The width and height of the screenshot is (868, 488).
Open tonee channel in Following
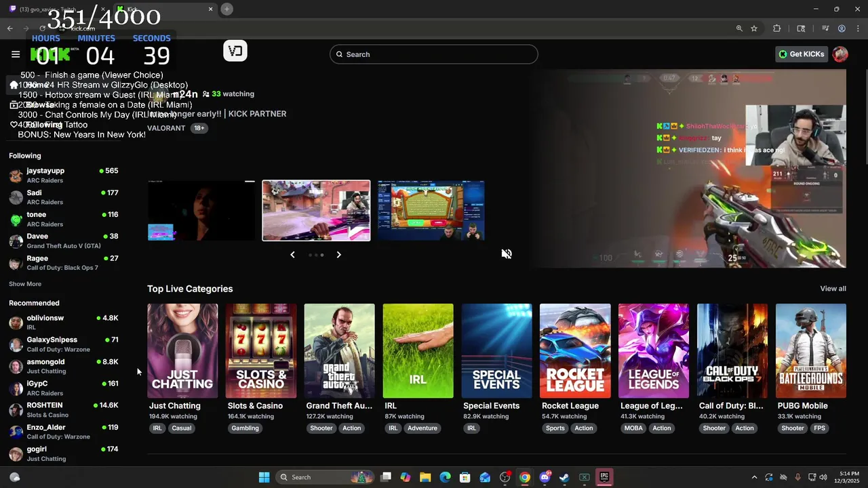[64, 218]
